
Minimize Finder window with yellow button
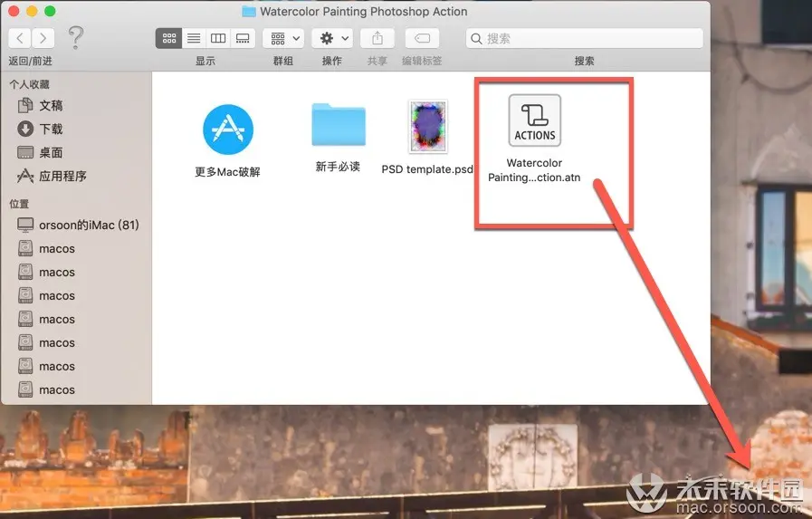pos(32,11)
